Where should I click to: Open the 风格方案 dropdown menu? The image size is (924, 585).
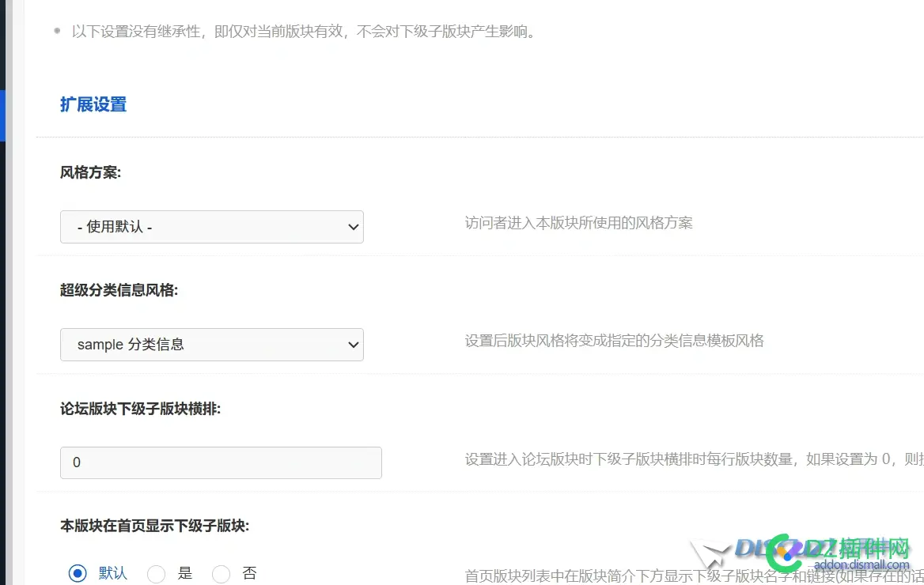pos(212,227)
